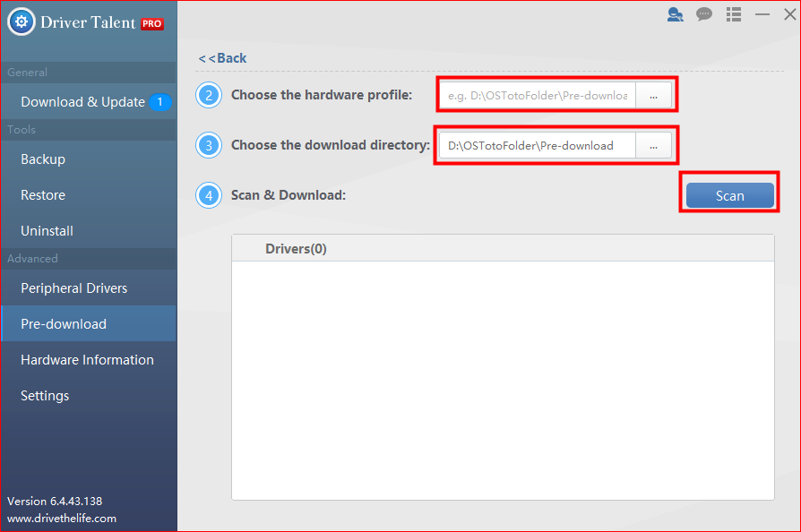Viewport: 801px width, 532px height.
Task: Open the feedback speech bubble icon
Action: (704, 14)
